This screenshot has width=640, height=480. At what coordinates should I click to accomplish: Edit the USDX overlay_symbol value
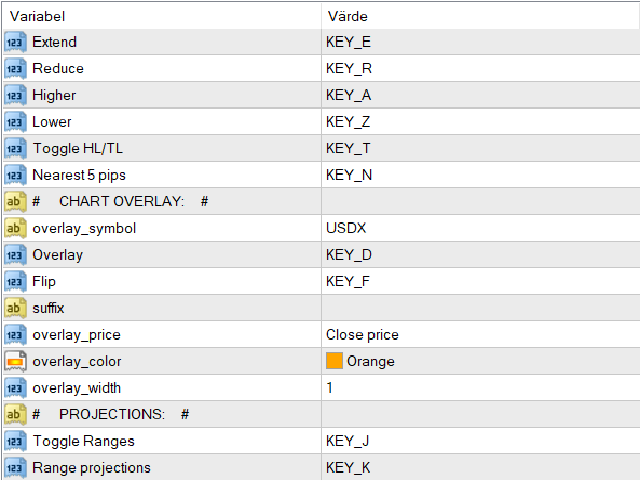click(x=480, y=228)
